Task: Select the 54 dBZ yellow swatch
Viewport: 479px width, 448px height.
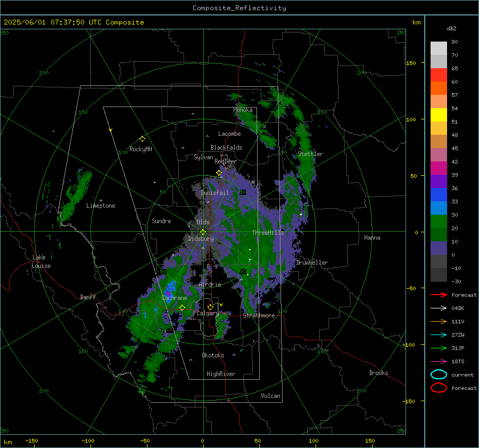Action: pos(439,115)
